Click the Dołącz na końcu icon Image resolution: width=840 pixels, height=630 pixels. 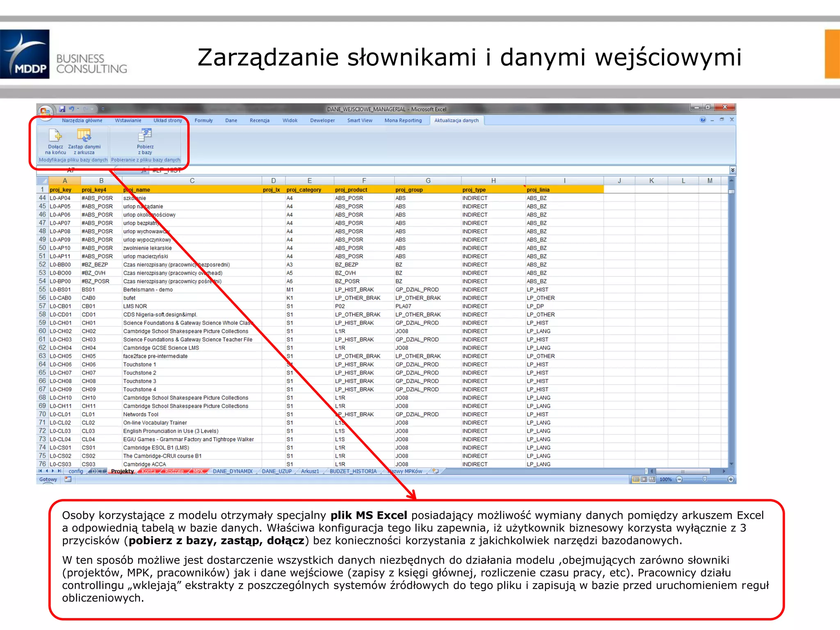click(x=55, y=135)
